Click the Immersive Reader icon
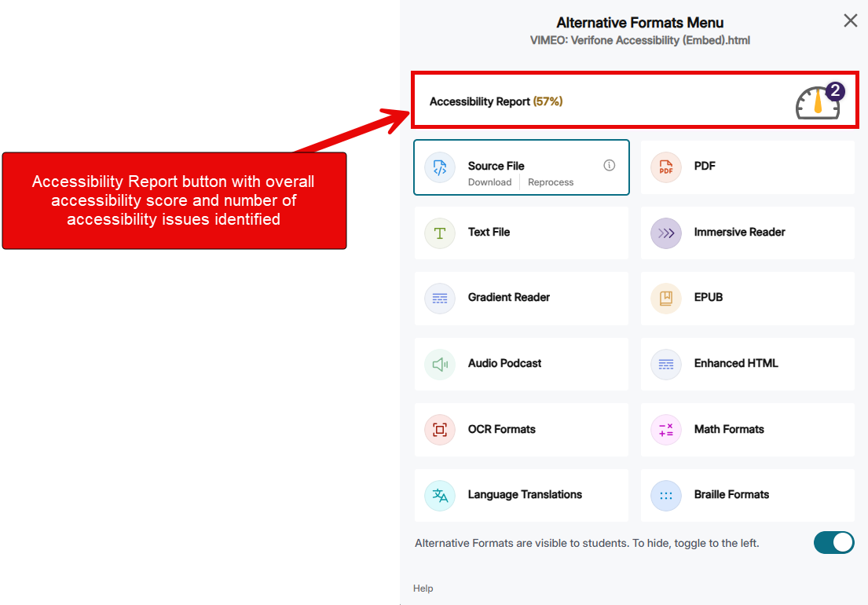Image resolution: width=868 pixels, height=605 pixels. pos(665,233)
